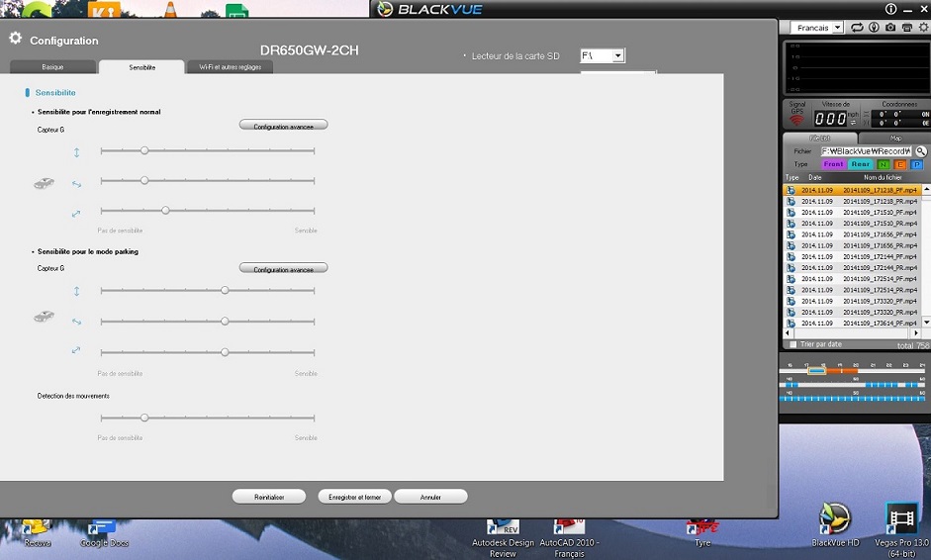The height and width of the screenshot is (560, 931).
Task: Open the Francais language dropdown
Action: [x=817, y=28]
